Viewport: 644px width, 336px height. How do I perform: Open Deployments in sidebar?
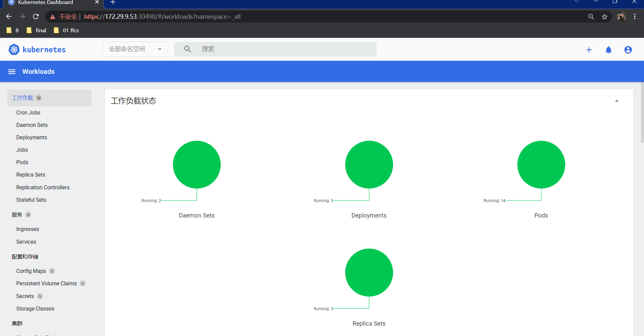(32, 138)
